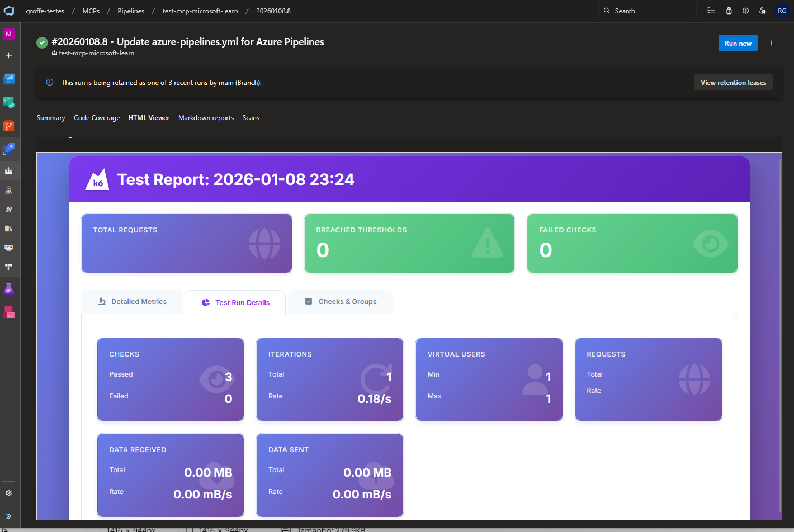794x532 pixels.
Task: Open Project settings gear icon
Action: [x=8, y=493]
